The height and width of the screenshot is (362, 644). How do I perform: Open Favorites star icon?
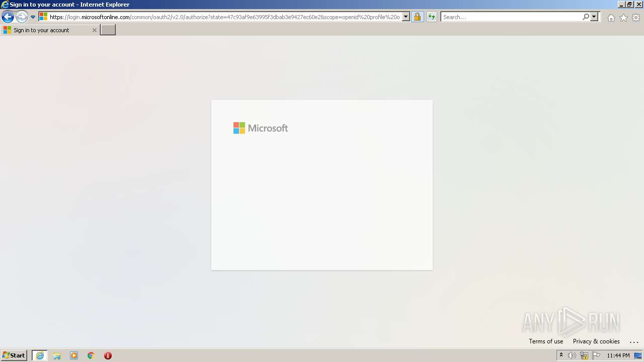pos(623,18)
